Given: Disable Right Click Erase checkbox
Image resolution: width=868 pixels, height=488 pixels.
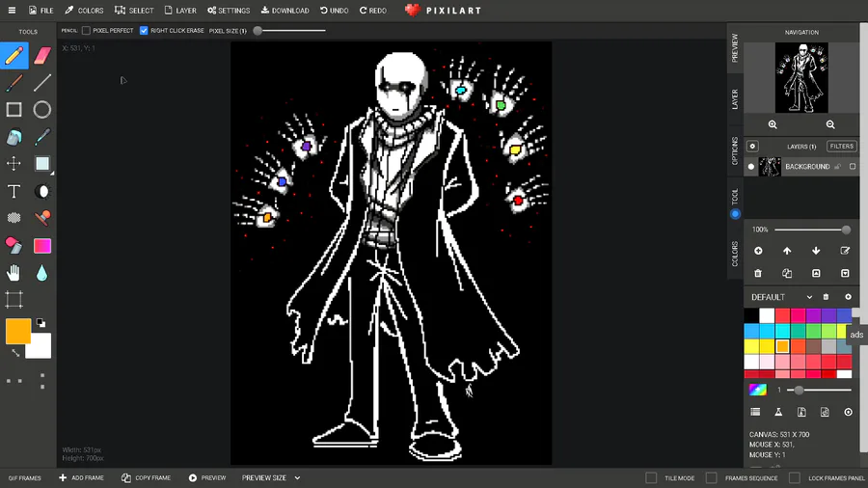Looking at the screenshot, I should (144, 31).
